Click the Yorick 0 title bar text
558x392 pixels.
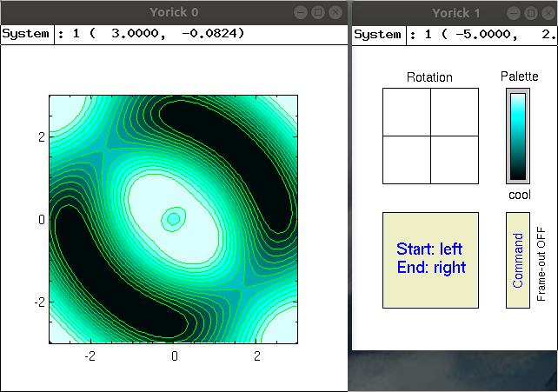[x=174, y=12]
